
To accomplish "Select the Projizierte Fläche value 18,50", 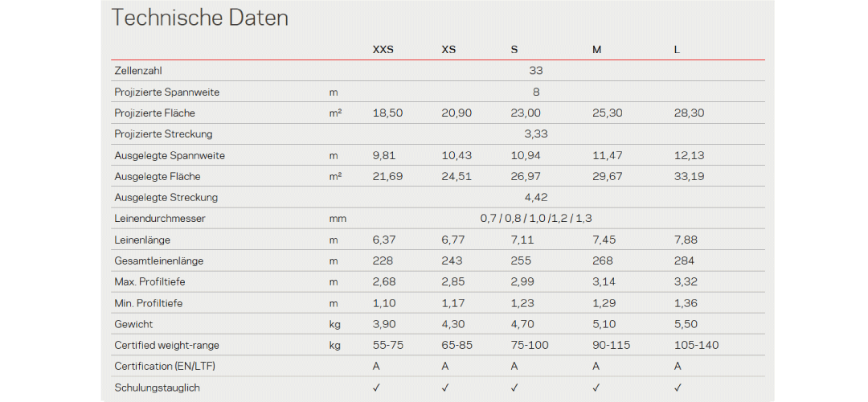I will point(387,113).
